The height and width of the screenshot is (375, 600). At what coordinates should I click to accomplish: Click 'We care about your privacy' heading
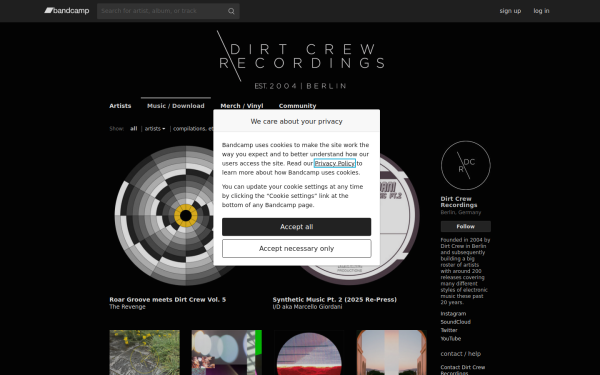(x=297, y=121)
